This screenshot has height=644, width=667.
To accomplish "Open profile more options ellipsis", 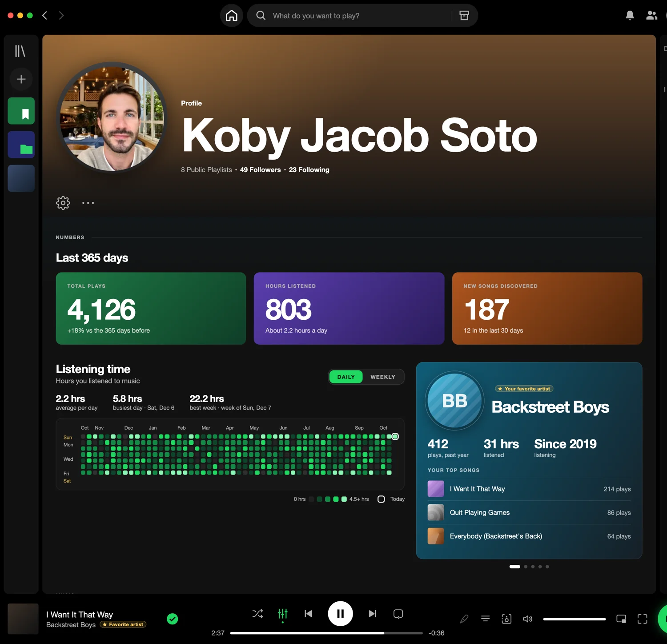I will point(88,203).
